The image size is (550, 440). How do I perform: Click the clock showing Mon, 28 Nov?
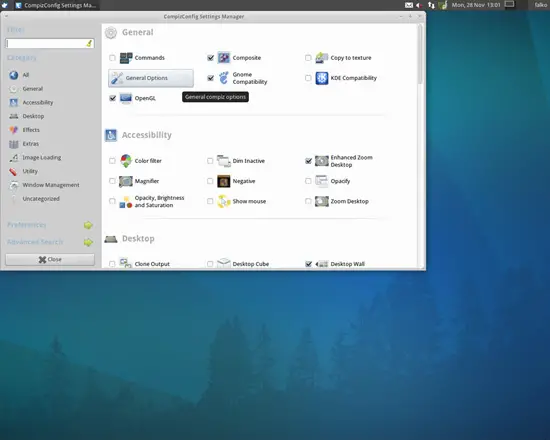pyautogui.click(x=476, y=5)
